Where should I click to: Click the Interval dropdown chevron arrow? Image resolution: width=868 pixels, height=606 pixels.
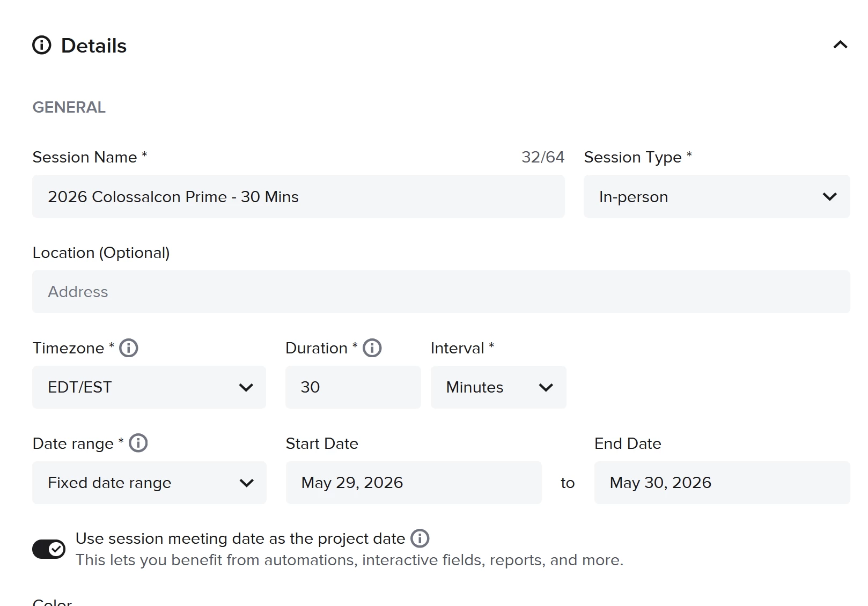(x=546, y=388)
